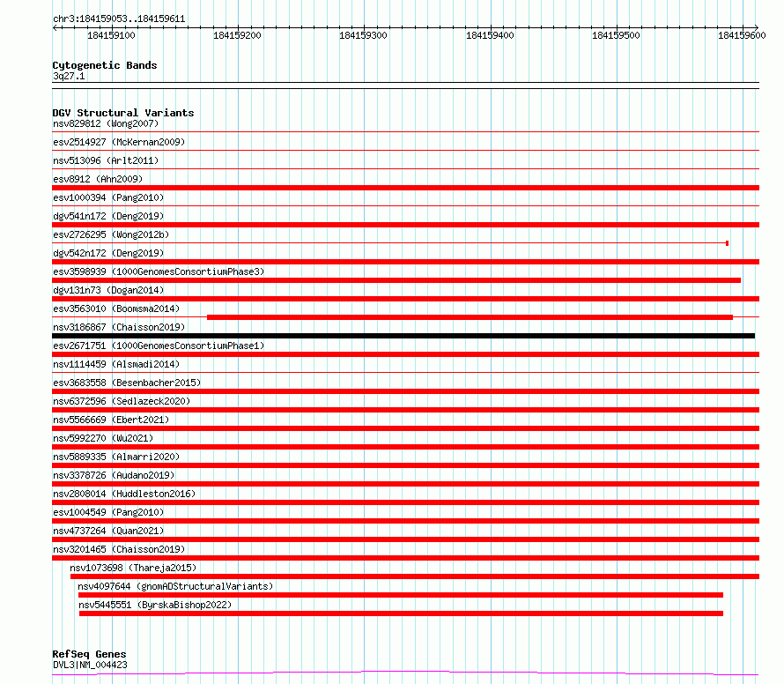Click ruler position 184159400
This screenshot has width=784, height=684.
pyautogui.click(x=490, y=35)
